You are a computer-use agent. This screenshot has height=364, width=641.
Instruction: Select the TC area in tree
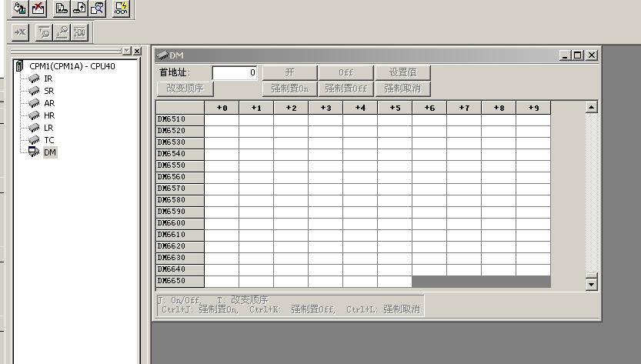(48, 140)
